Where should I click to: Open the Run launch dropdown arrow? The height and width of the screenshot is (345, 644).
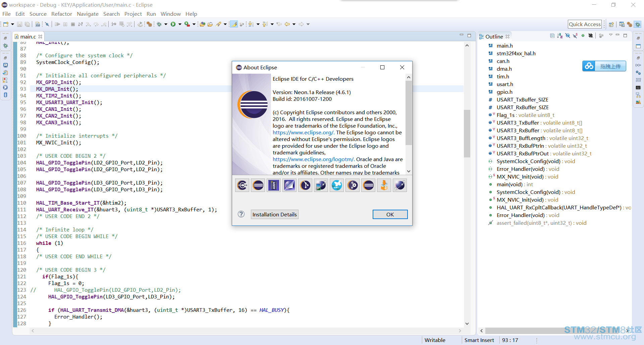[x=180, y=24]
